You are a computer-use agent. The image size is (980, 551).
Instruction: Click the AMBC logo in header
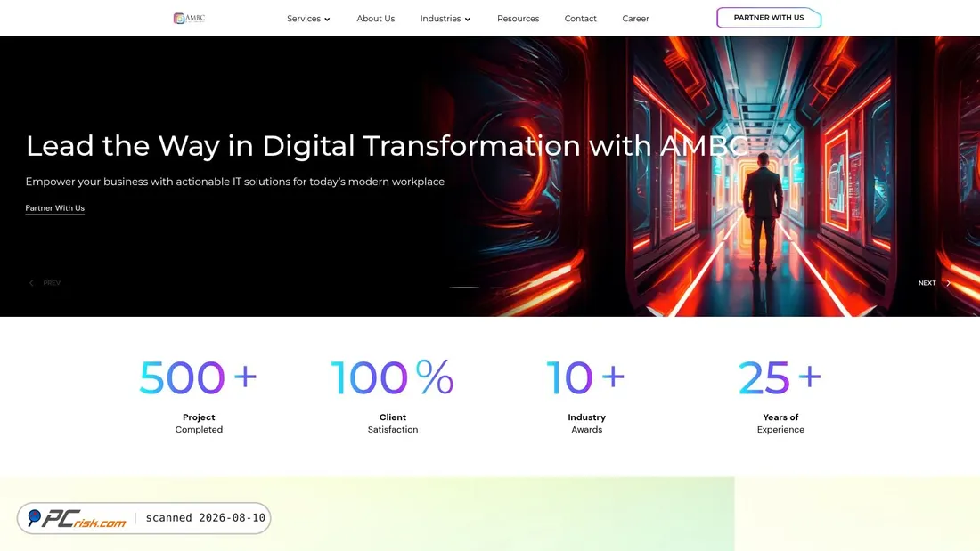point(189,18)
